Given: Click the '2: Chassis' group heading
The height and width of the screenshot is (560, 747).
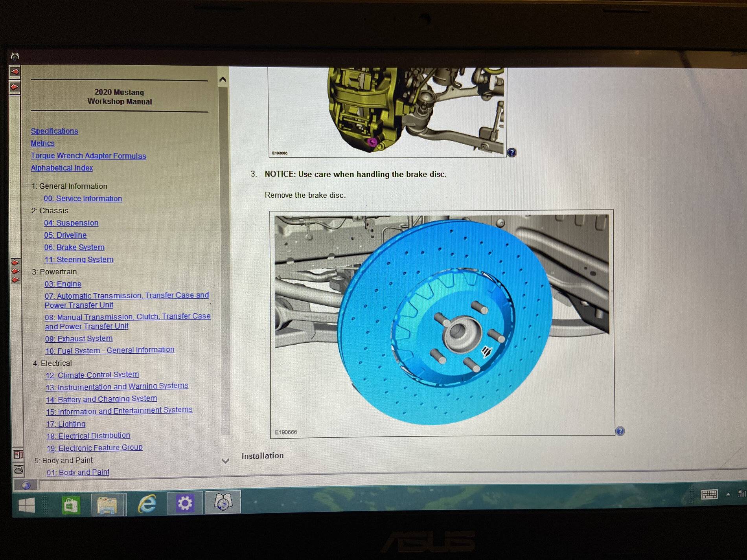Looking at the screenshot, I should [50, 211].
